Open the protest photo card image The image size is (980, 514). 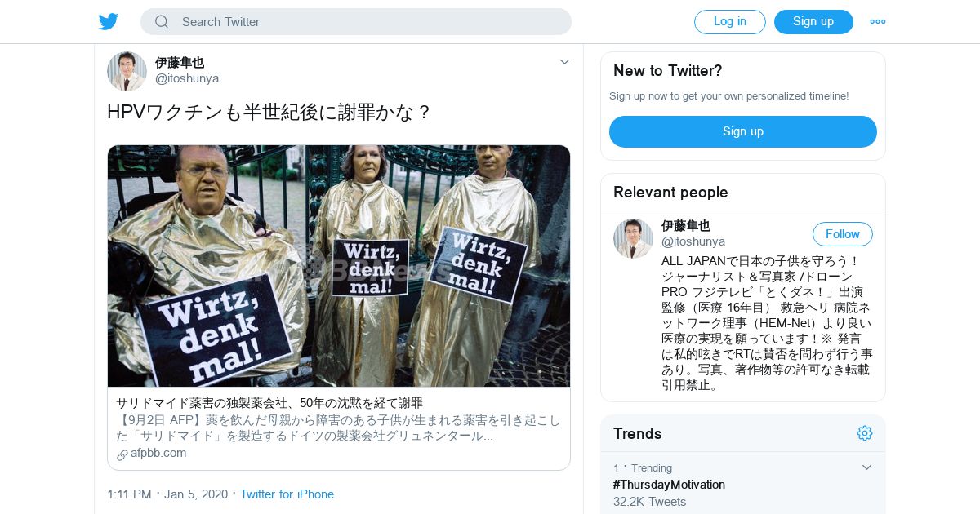click(339, 266)
